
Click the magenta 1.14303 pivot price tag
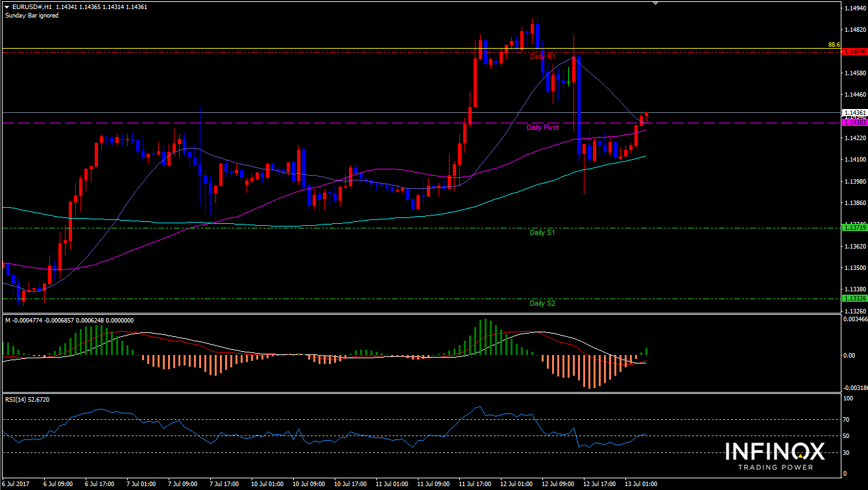[x=853, y=122]
